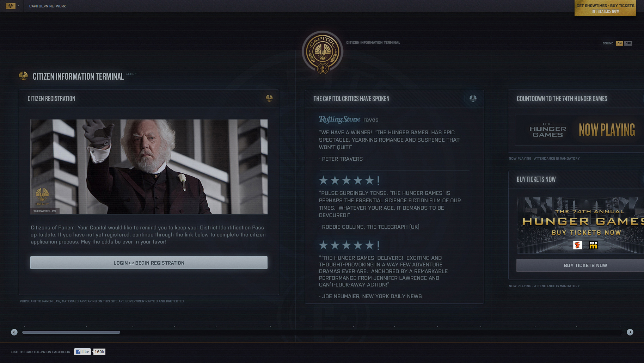Click the "Pulse-surgingly tense" review quote
This screenshot has height=363, width=644.
390,204
